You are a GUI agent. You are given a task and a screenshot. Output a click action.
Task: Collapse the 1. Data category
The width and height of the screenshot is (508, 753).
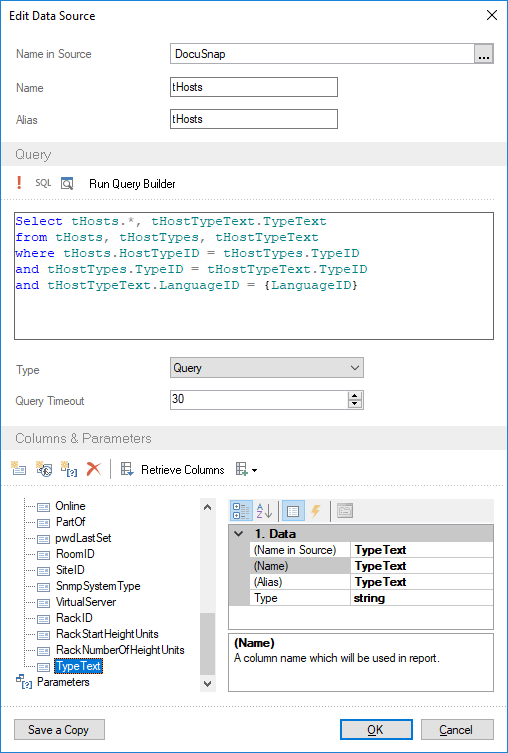239,534
